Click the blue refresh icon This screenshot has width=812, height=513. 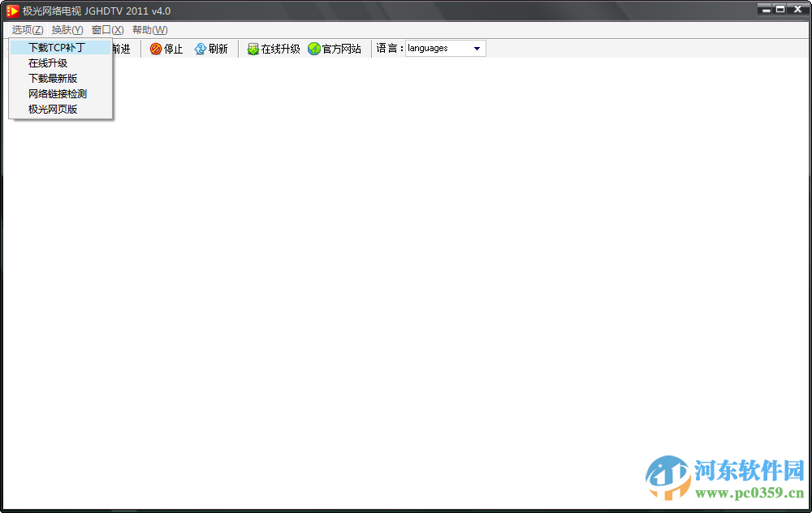(x=200, y=49)
